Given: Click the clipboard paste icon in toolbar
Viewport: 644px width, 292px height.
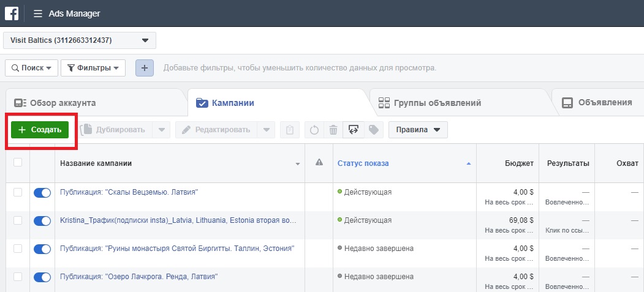Looking at the screenshot, I should pos(290,130).
